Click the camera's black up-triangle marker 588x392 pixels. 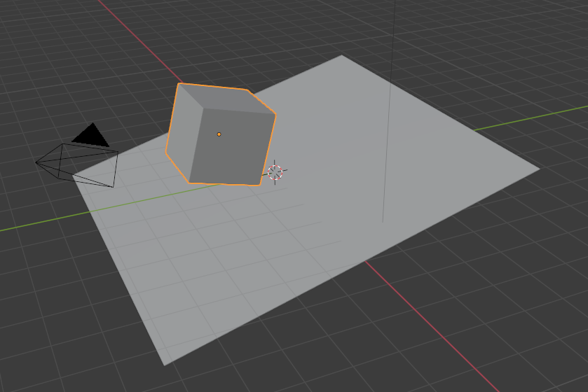[x=90, y=135]
